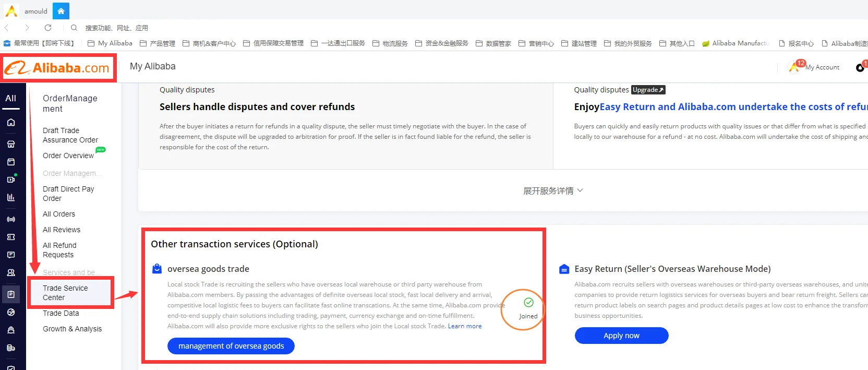Open the 其他入口 bookmark folder
The image size is (868, 370).
click(677, 43)
